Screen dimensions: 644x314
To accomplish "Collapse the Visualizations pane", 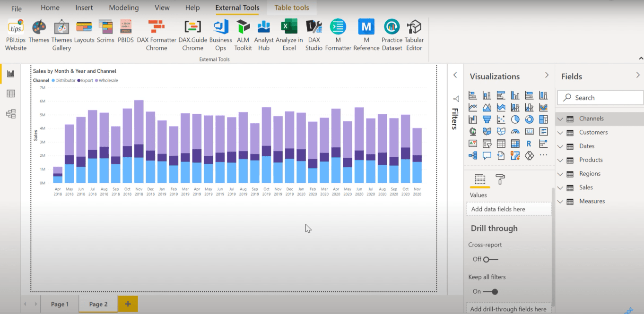I will [547, 75].
